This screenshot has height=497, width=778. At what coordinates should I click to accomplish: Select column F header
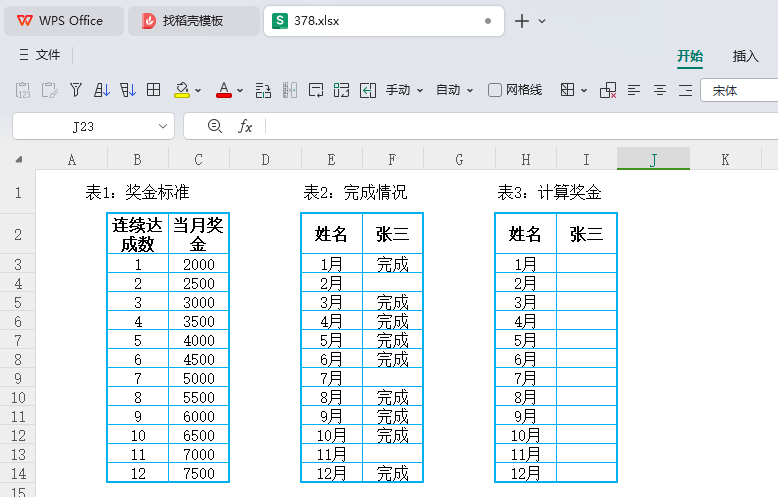[392, 159]
